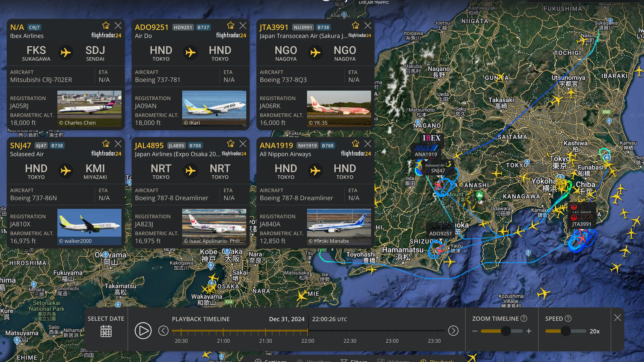Screen dimensions: 644x362
Task: Click the zoom timeline minus icon
Action: pyautogui.click(x=475, y=331)
